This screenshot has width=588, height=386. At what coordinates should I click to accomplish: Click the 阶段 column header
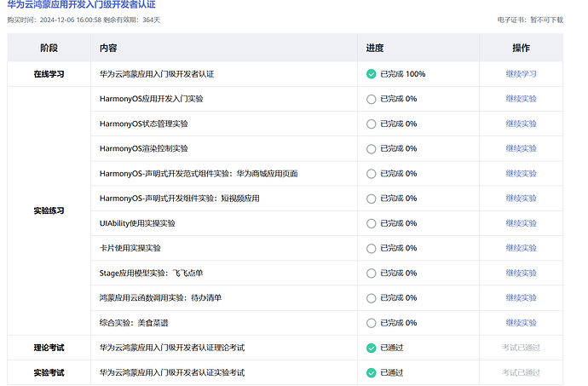pyautogui.click(x=49, y=48)
